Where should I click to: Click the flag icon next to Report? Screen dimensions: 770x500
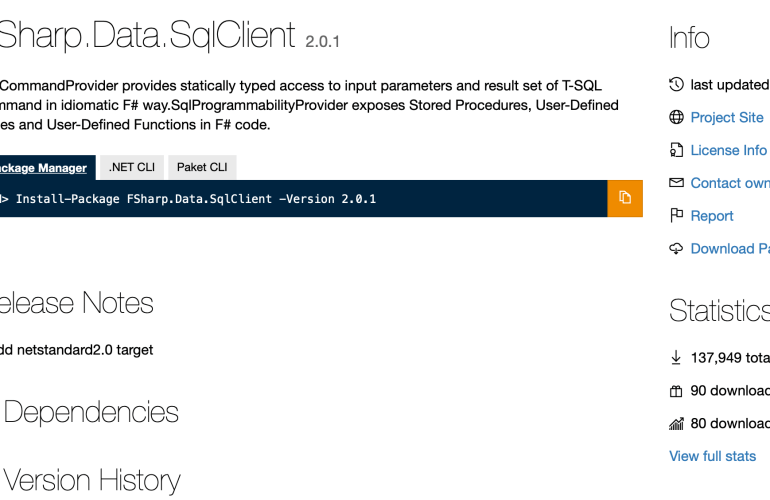tap(676, 216)
